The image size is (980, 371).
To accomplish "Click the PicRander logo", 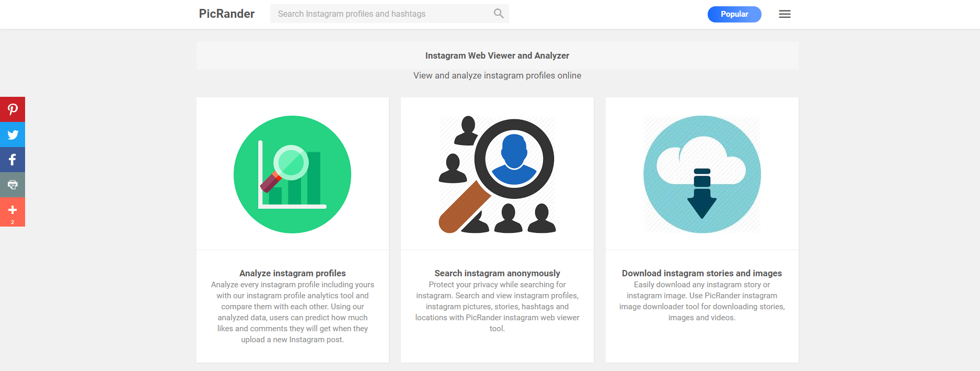I will pos(226,14).
